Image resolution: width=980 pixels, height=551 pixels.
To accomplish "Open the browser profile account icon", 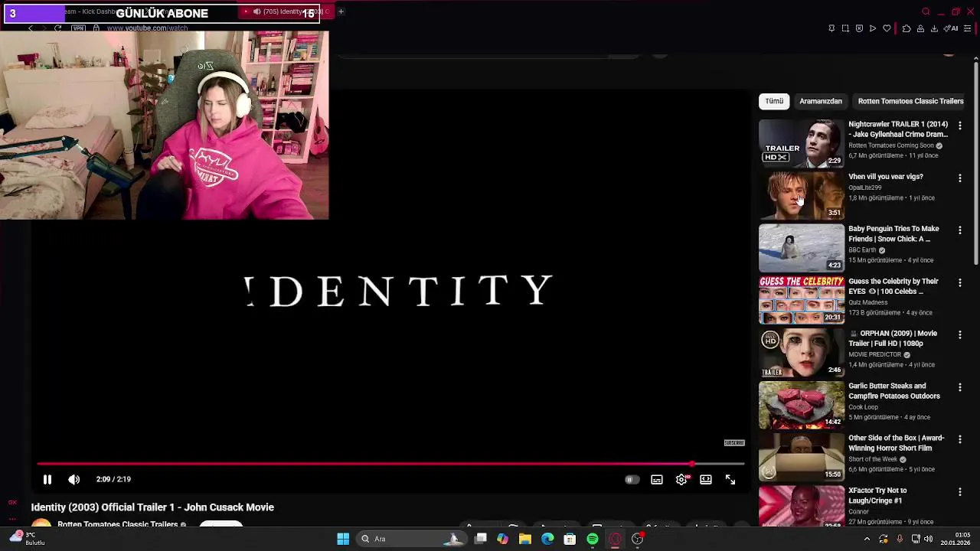I will click(x=920, y=28).
